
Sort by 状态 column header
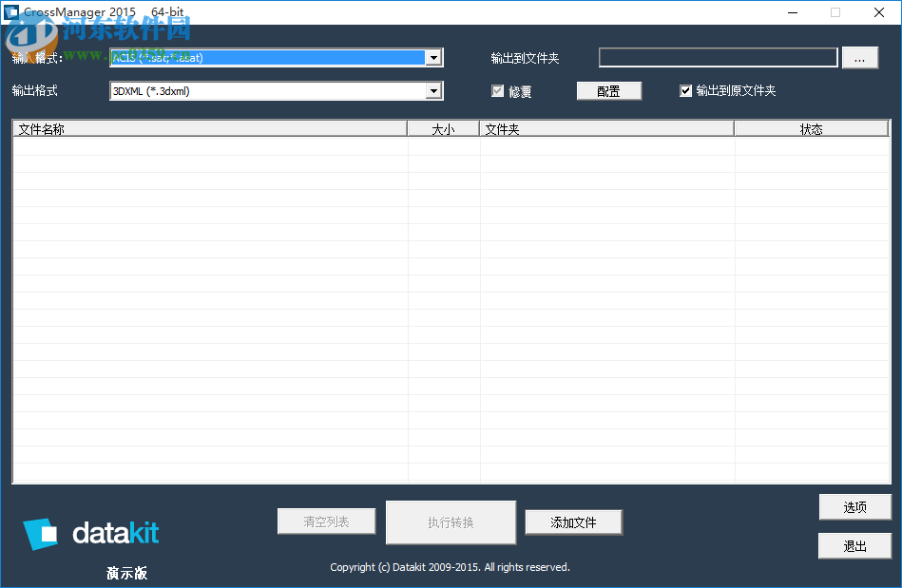click(811, 129)
